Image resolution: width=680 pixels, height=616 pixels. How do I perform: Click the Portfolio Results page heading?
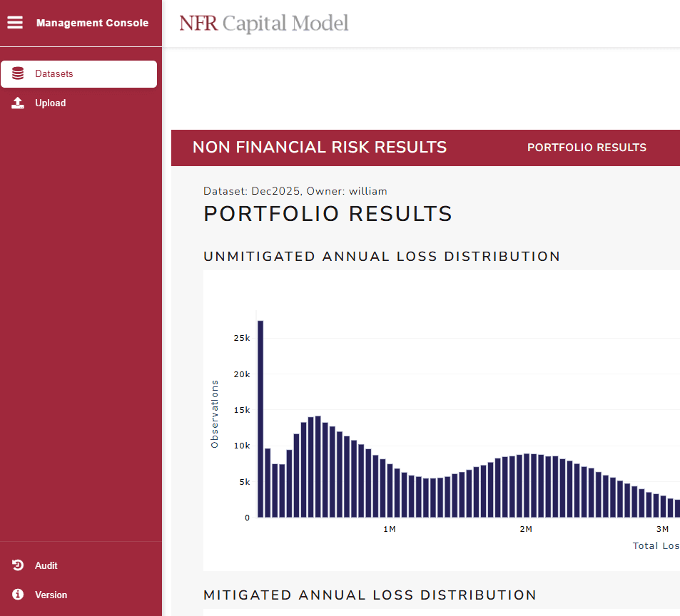click(x=328, y=214)
